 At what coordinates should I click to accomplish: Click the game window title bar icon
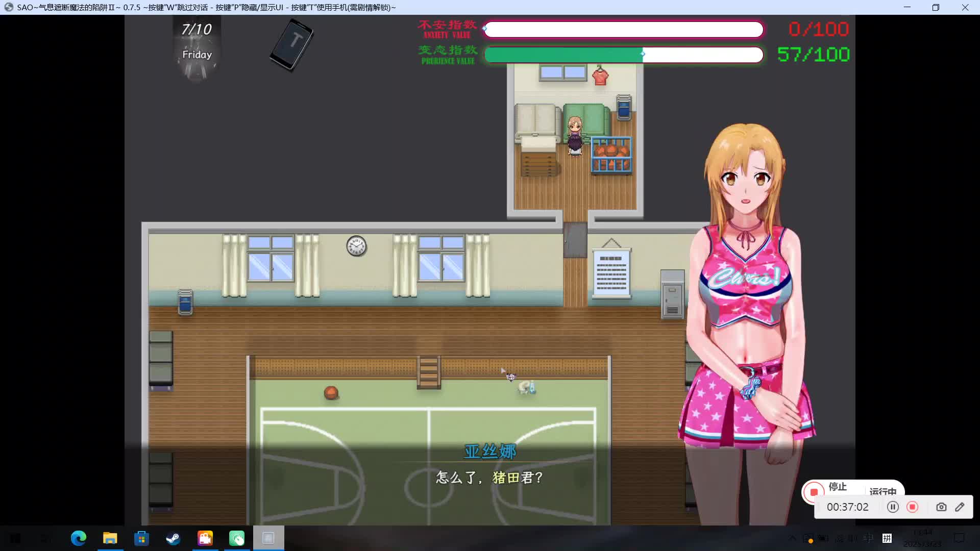tap(9, 7)
